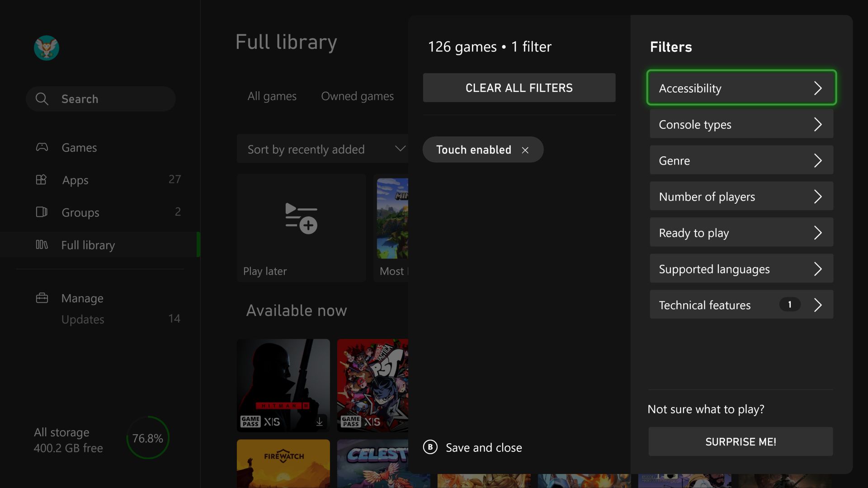Image resolution: width=868 pixels, height=488 pixels.
Task: Remove the Touch enabled filter
Action: pos(525,150)
